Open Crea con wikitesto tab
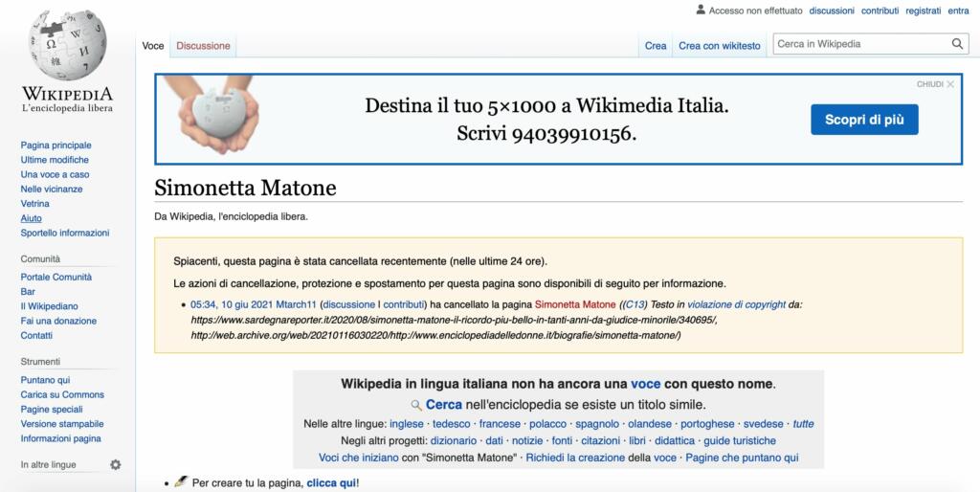Image resolution: width=980 pixels, height=492 pixels. pyautogui.click(x=720, y=46)
